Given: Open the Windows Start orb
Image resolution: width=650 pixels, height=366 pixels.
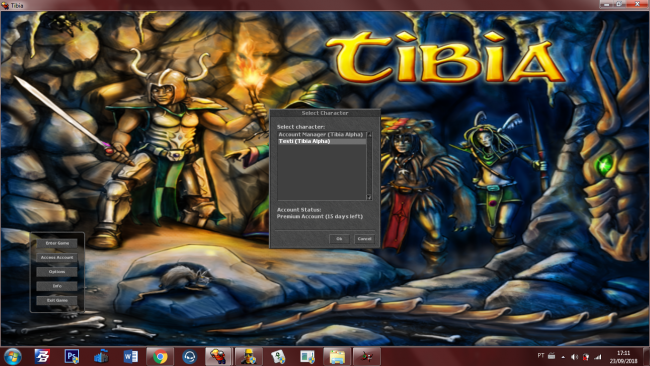Looking at the screenshot, I should (12, 356).
